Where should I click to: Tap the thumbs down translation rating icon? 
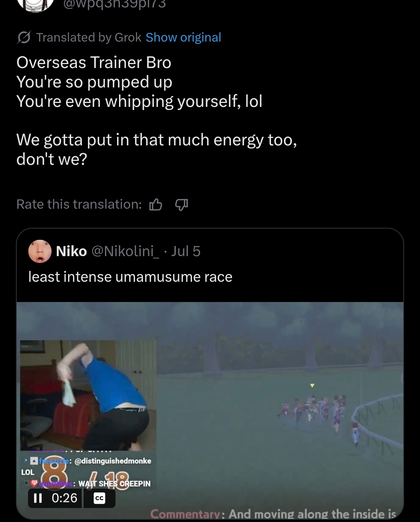[x=182, y=204]
